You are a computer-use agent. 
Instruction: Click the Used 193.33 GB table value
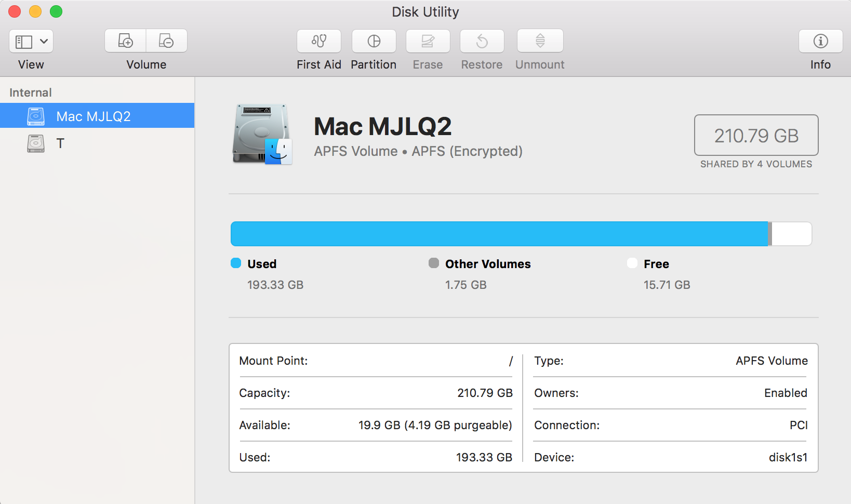click(484, 457)
